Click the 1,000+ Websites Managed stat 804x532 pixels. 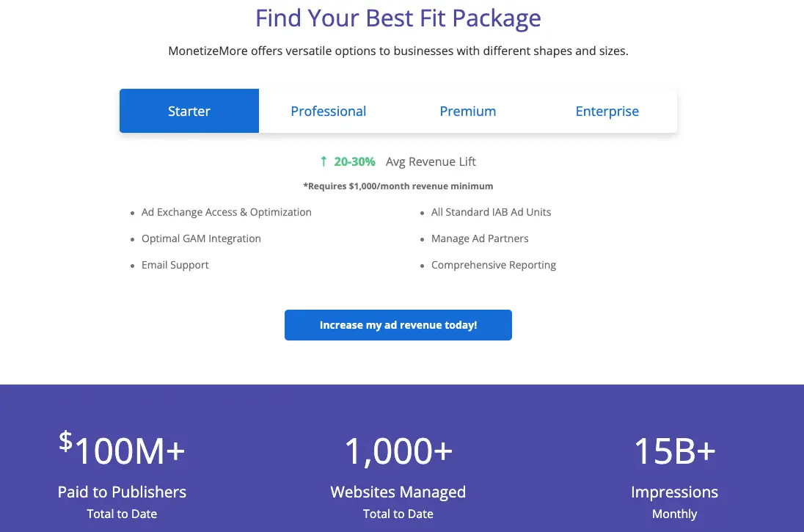398,452
